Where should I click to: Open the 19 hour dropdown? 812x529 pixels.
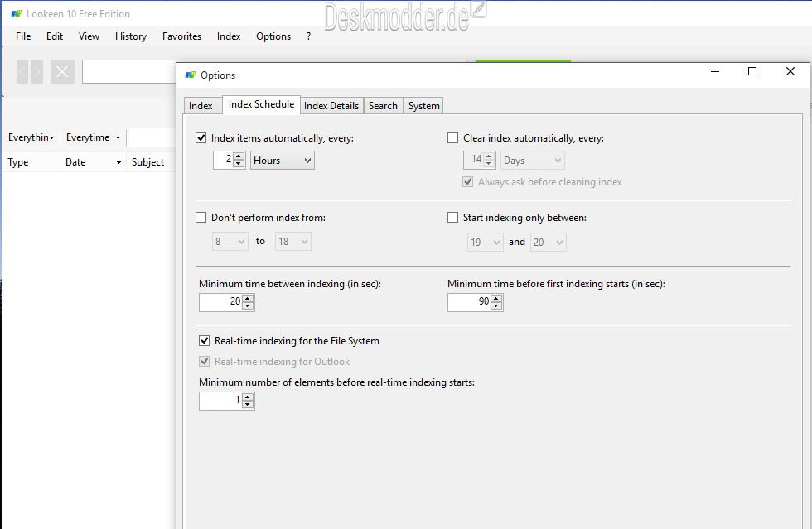click(486, 243)
